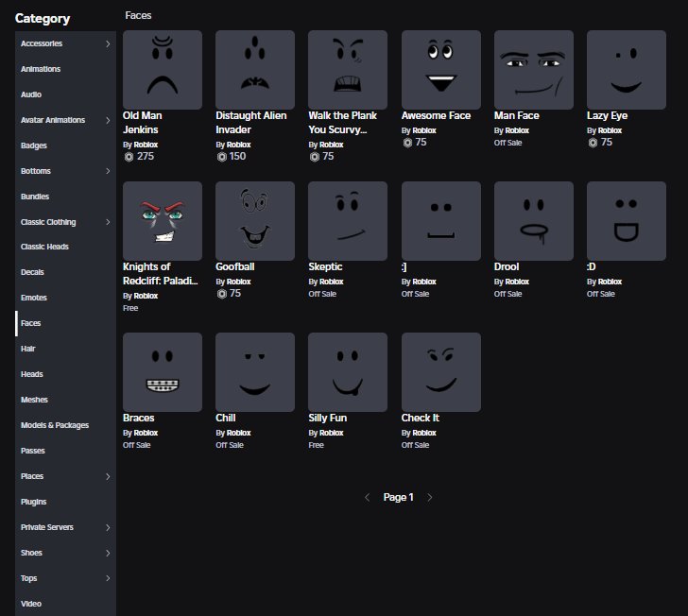Expand the Avatar Animations chevron
Screen dimensions: 688x616
tap(108, 120)
